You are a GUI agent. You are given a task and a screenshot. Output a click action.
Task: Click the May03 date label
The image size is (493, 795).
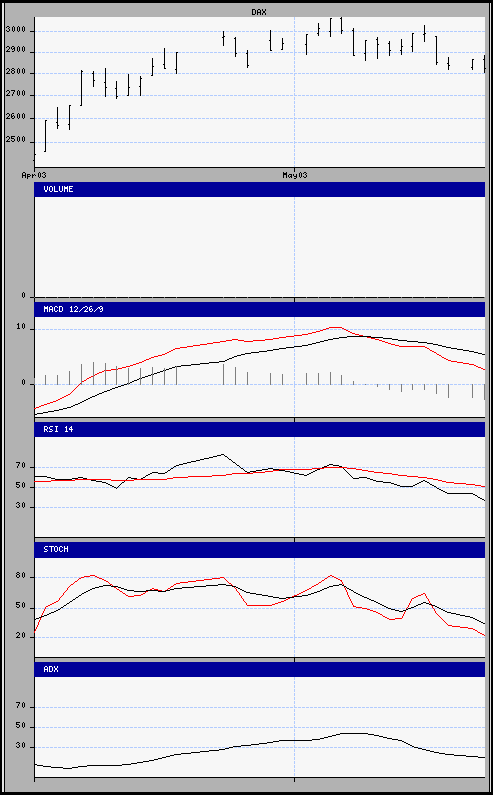pyautogui.click(x=295, y=175)
